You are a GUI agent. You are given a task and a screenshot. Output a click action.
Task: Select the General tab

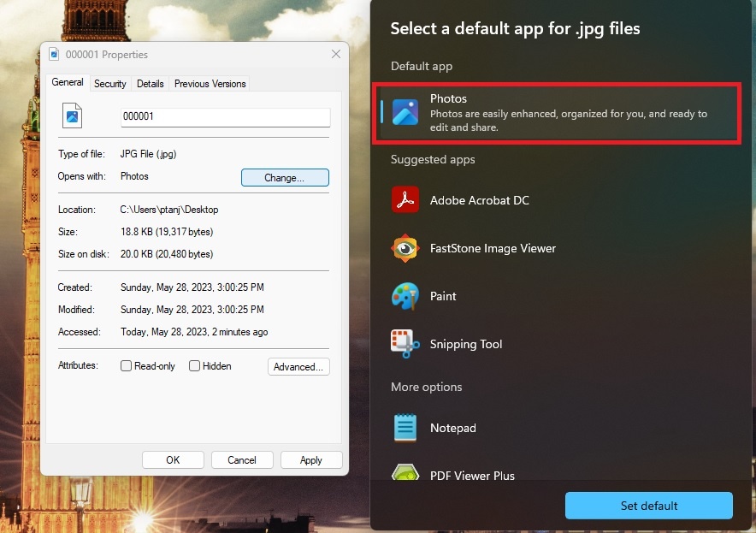(68, 82)
